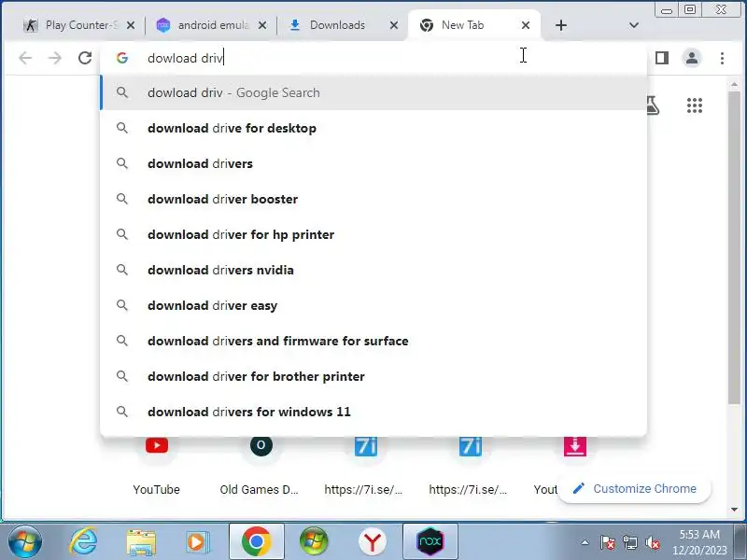Click network tray icon
Viewport: 747px width, 560px height.
tap(629, 542)
